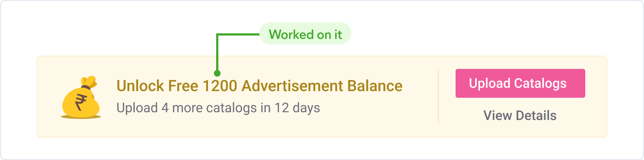Image resolution: width=644 pixels, height=160 pixels.
Task: Open the View Details link
Action: pyautogui.click(x=520, y=116)
